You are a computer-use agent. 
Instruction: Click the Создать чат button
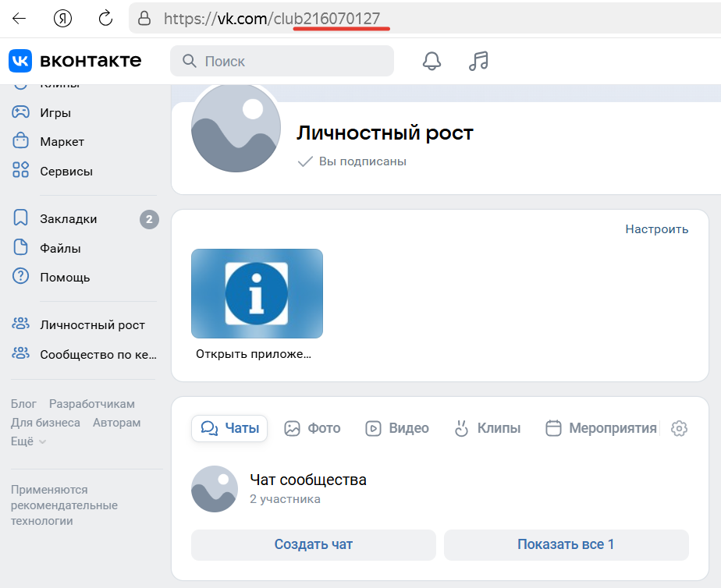pos(314,545)
